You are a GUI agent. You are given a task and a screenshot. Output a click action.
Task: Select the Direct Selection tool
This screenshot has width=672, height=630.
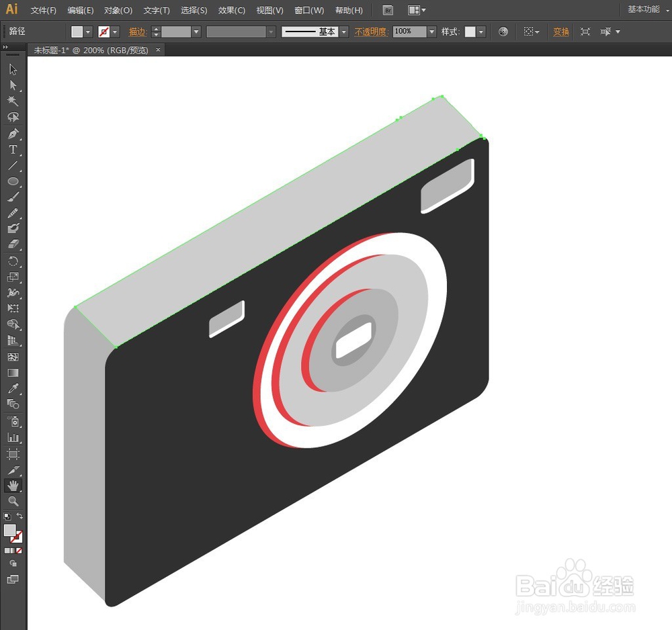(x=13, y=85)
